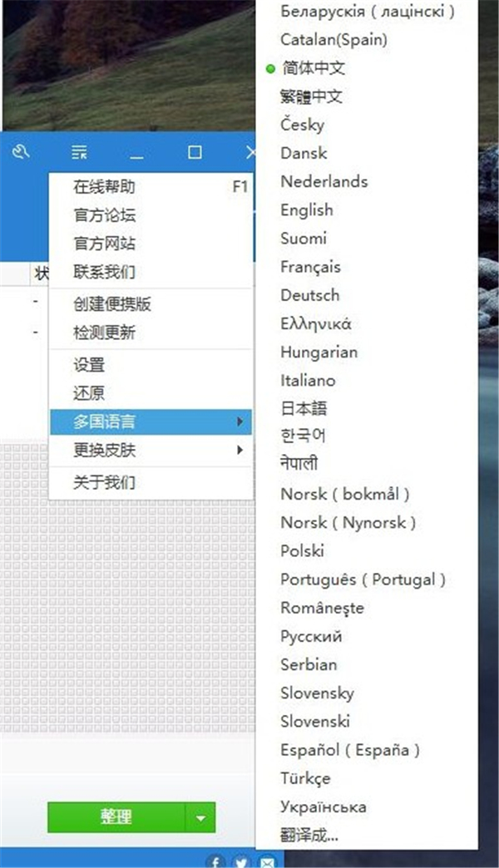Viewport: 499px width, 868px height.
Task: Maximize the window using the square icon
Action: point(195,152)
